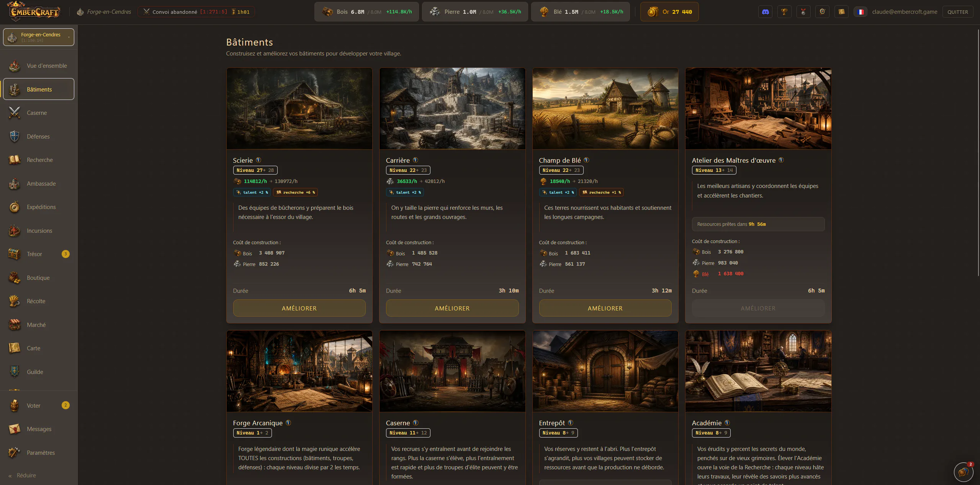
Task: Click the info icon beside Scierie
Action: (x=258, y=160)
